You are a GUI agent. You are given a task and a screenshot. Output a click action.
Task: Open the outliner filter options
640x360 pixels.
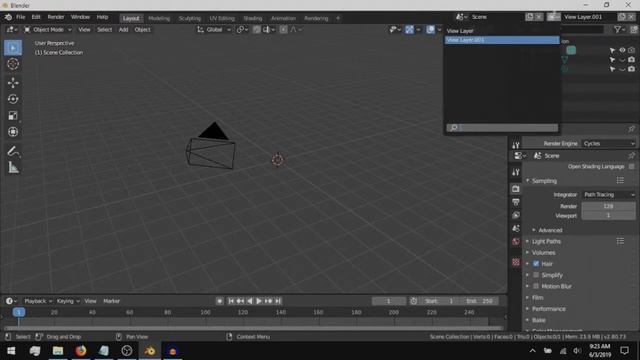pos(620,29)
